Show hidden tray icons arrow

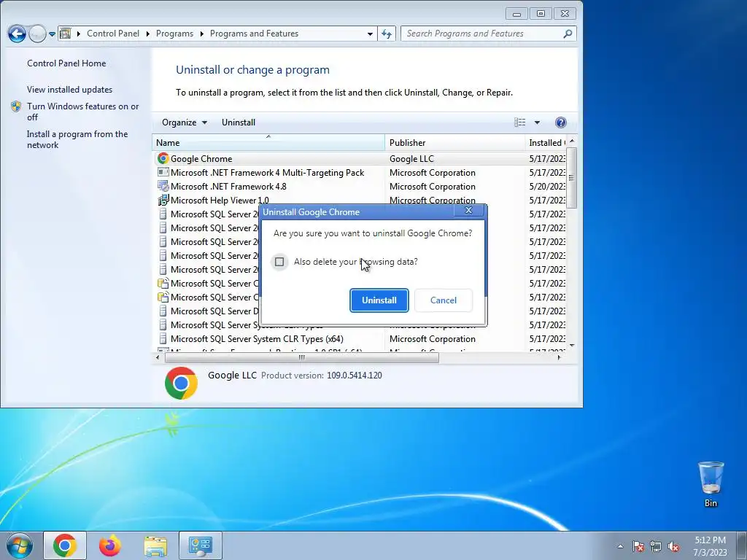(620, 546)
